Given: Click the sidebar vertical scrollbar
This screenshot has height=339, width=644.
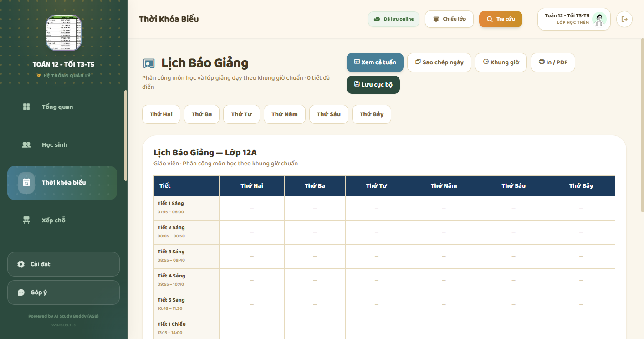Looking at the screenshot, I should 126,136.
